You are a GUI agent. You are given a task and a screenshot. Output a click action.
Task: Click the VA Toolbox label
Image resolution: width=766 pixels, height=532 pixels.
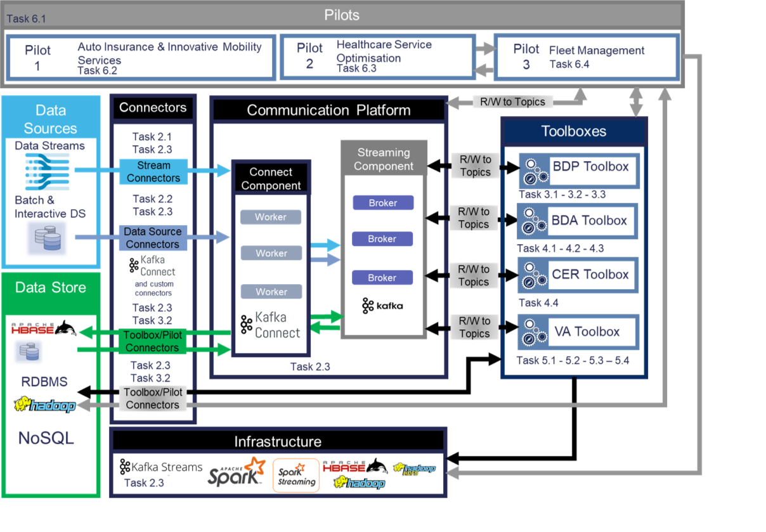(x=587, y=332)
